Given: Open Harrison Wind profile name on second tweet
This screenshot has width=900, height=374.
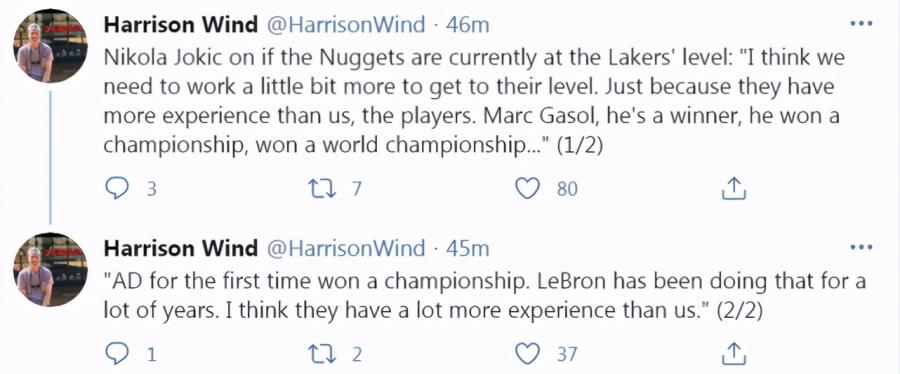Looking at the screenshot, I should [181, 248].
